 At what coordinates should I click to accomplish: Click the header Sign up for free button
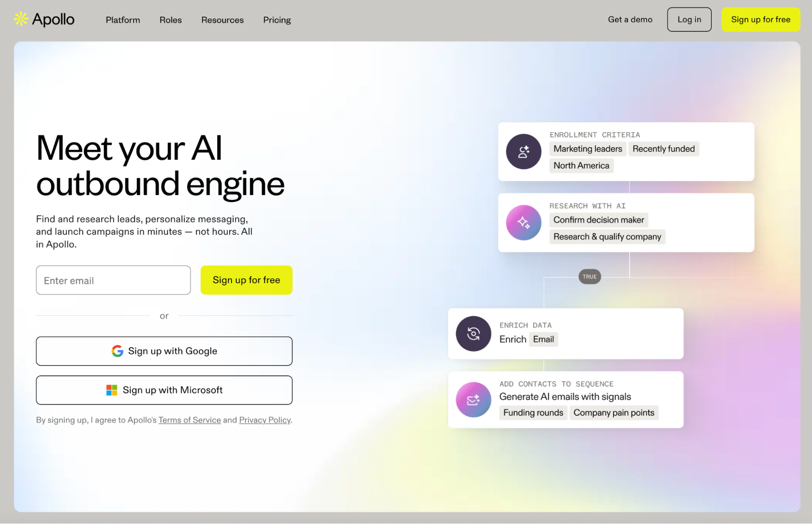point(760,19)
